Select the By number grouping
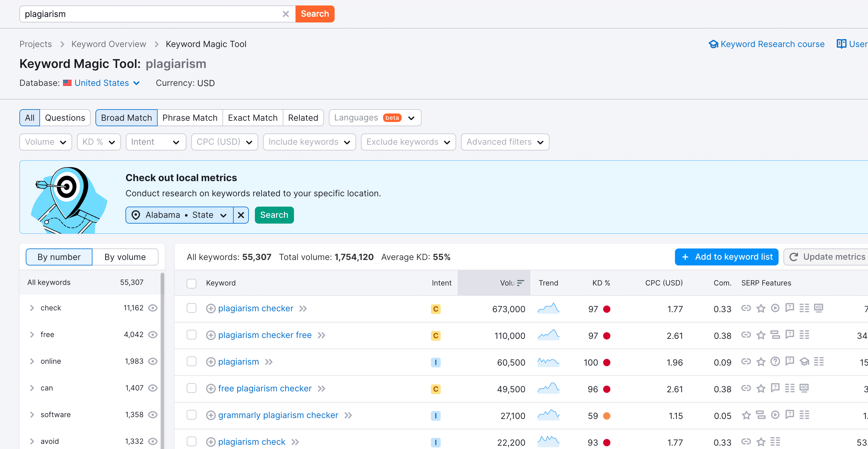The width and height of the screenshot is (868, 449). point(59,257)
